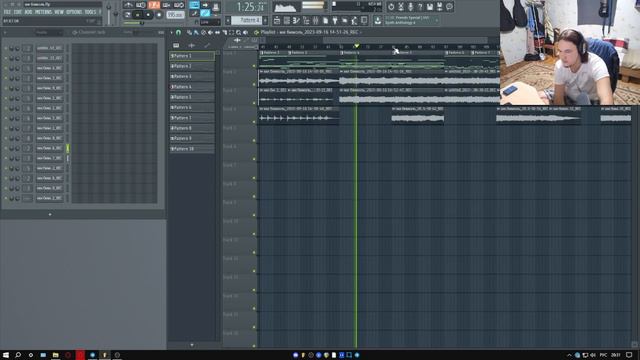Click the undo history icon in top toolbar
The image size is (640, 360).
tap(391, 7)
